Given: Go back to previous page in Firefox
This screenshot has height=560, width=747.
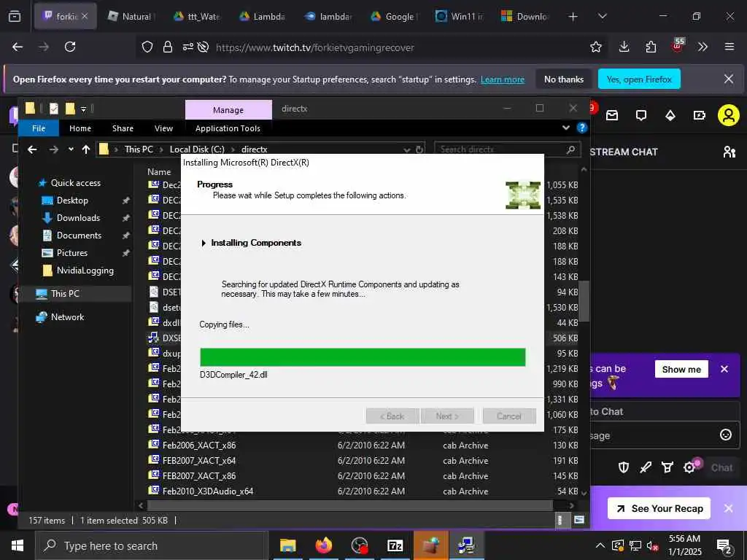Looking at the screenshot, I should 18,47.
